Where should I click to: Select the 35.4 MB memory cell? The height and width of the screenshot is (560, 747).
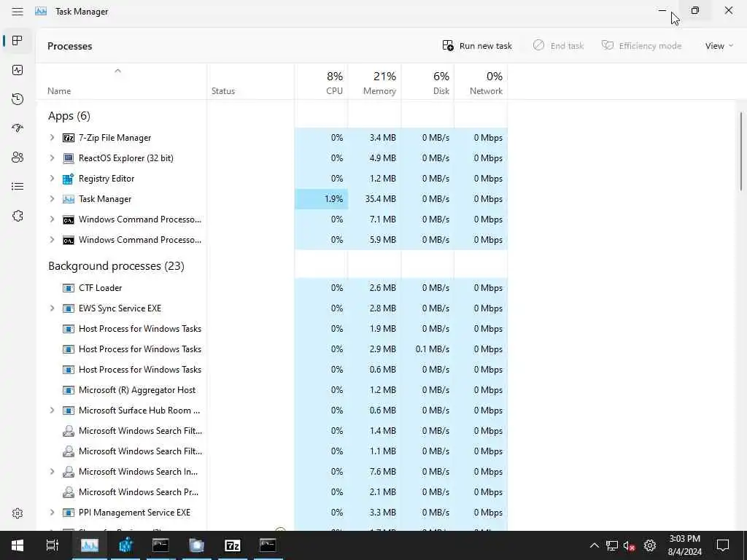374,199
